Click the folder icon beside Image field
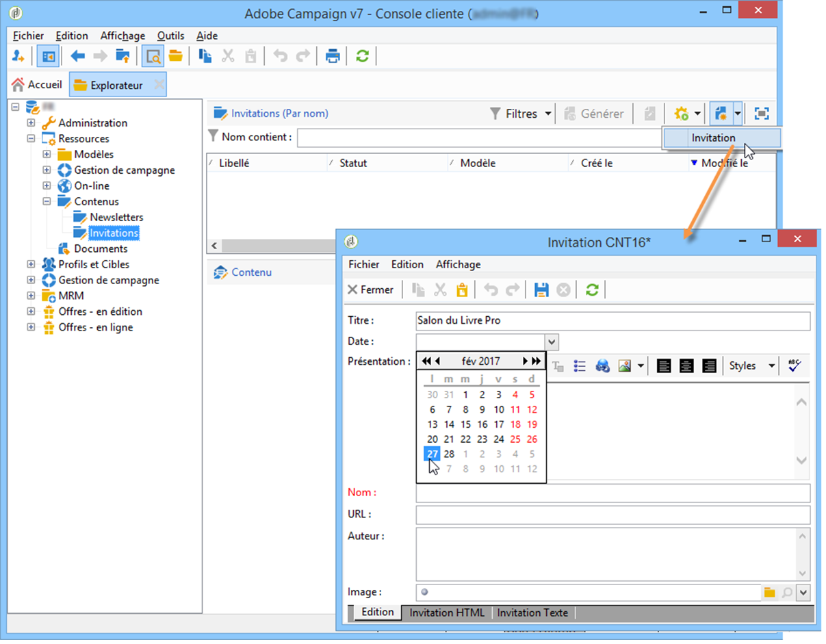The width and height of the screenshot is (826, 644). [x=770, y=593]
